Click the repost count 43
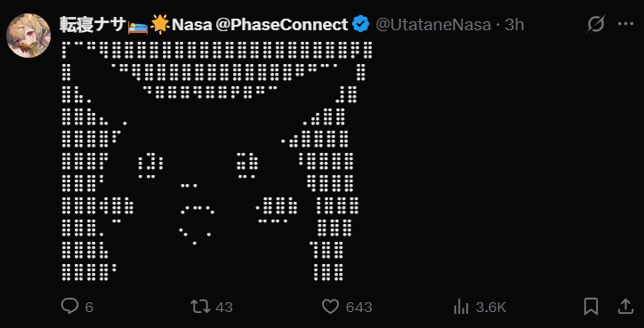This screenshot has height=328, width=644. [224, 307]
